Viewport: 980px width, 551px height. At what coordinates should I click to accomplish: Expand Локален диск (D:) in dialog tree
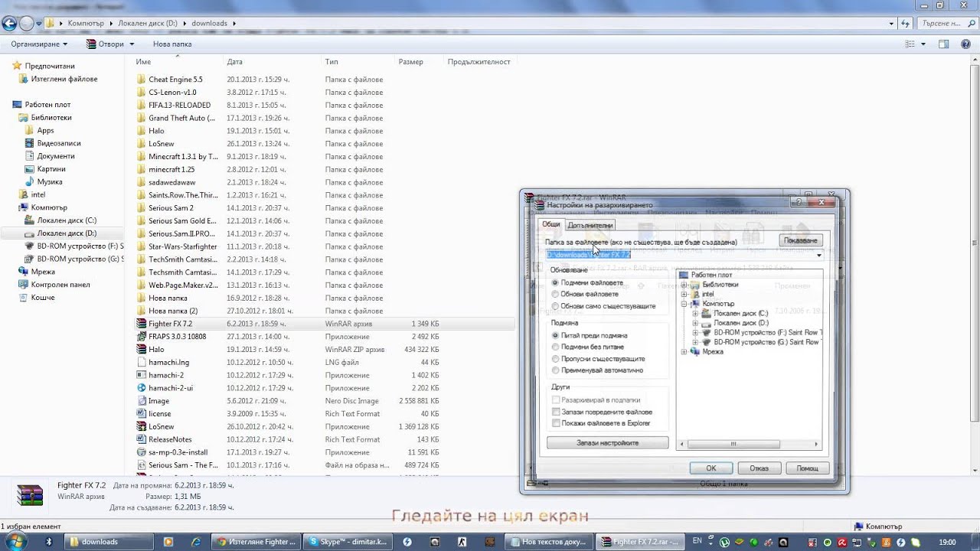pyautogui.click(x=695, y=323)
